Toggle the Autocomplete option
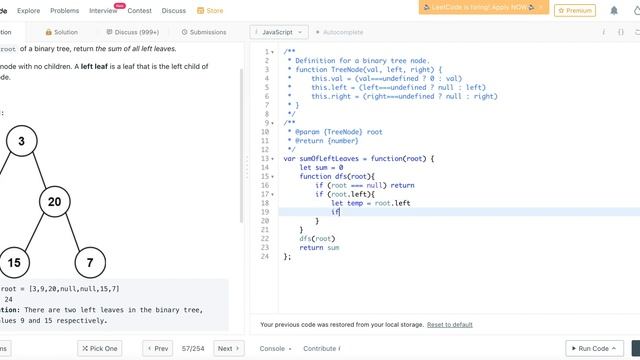This screenshot has height=360, width=640. coord(339,32)
